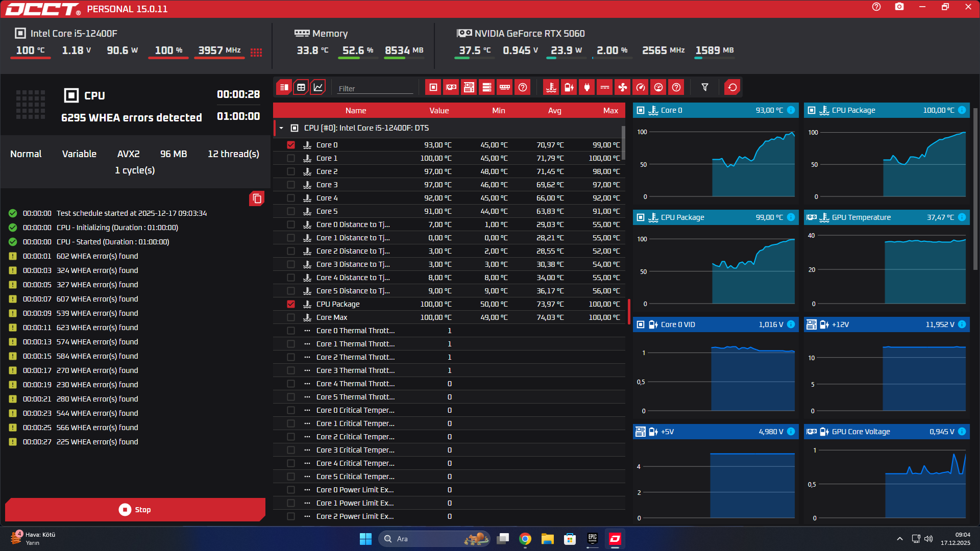
Task: Click the reset sensor values icon
Action: [x=732, y=87]
